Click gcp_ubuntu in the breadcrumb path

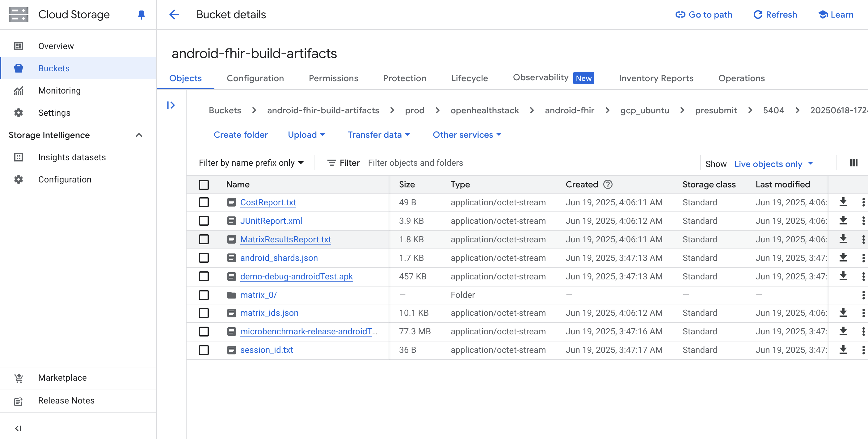click(645, 111)
